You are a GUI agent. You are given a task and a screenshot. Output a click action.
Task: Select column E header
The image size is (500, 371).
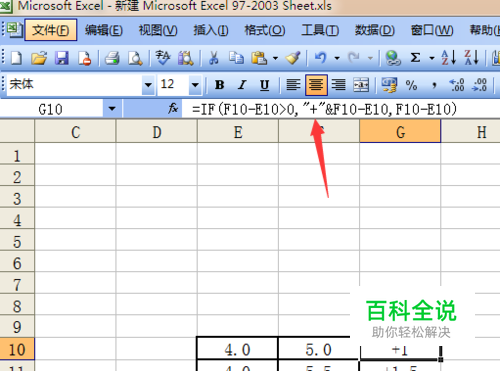(x=238, y=131)
